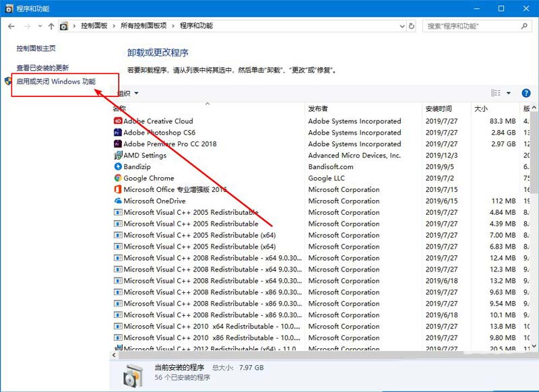Select Visual C++ 2010 x86 Redistributable entry
The image size is (539, 392).
[212, 337]
